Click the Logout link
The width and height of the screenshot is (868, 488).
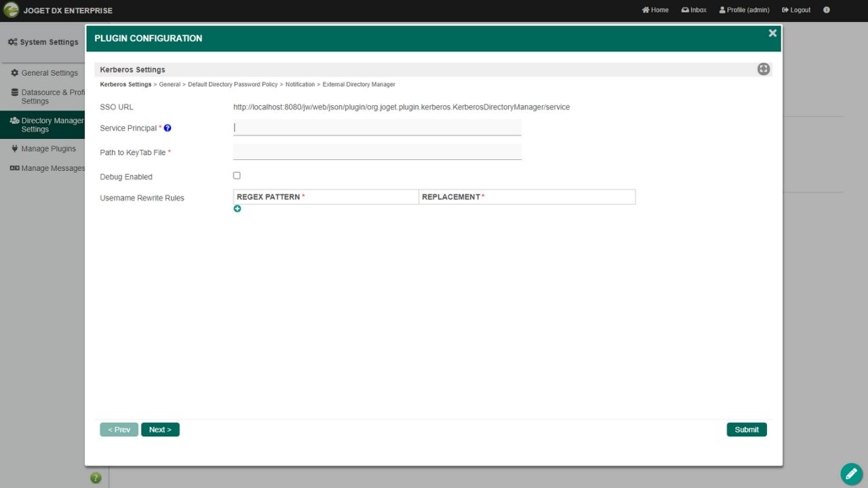click(796, 10)
